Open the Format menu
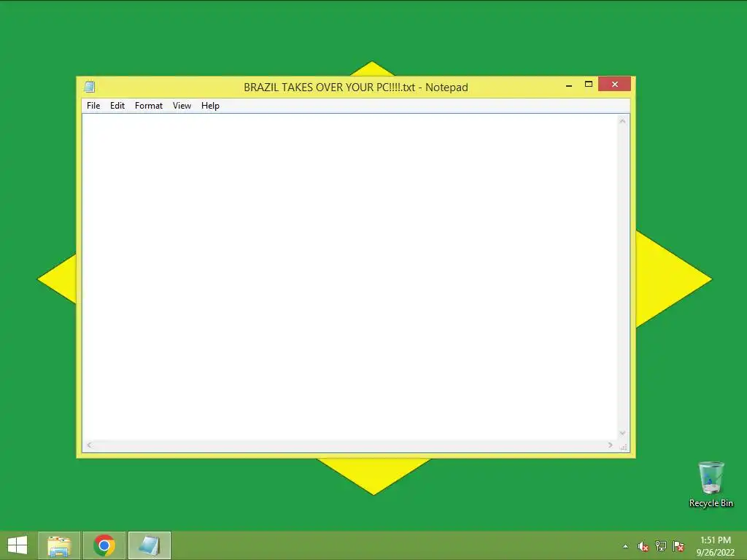 point(149,106)
